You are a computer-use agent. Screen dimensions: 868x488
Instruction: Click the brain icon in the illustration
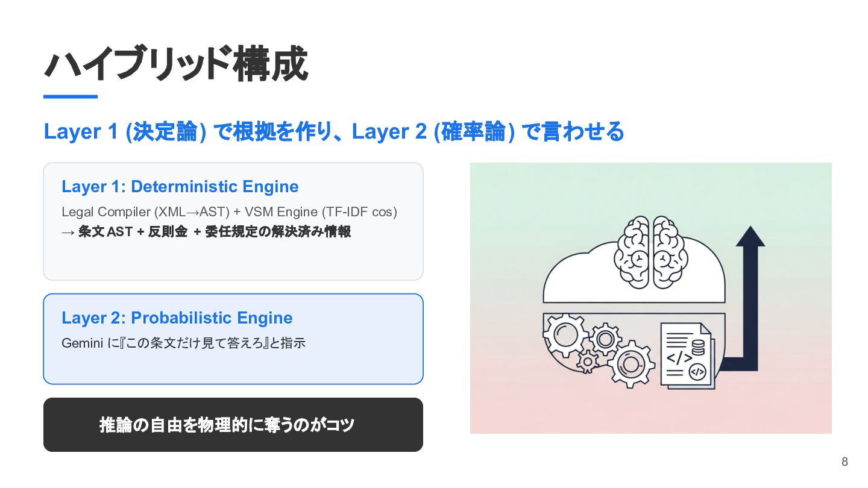[651, 253]
